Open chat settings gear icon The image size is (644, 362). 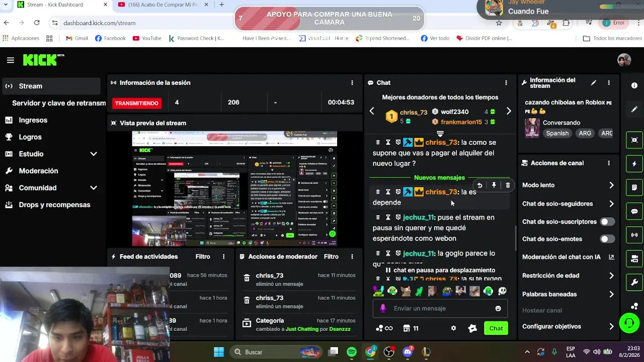click(453, 328)
